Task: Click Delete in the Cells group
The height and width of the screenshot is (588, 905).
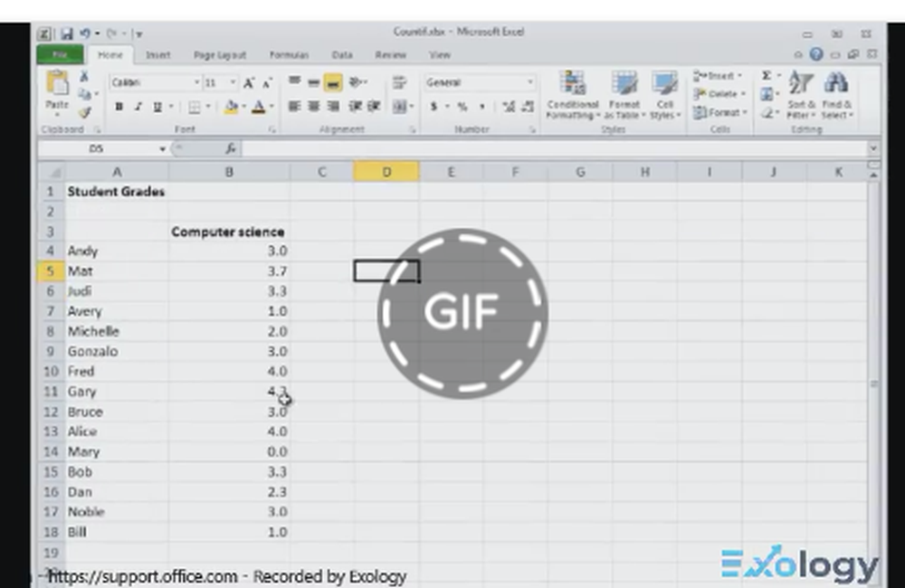Action: point(720,93)
